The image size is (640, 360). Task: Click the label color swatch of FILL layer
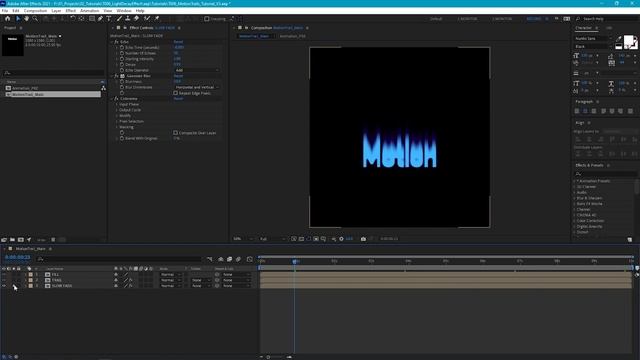point(31,275)
